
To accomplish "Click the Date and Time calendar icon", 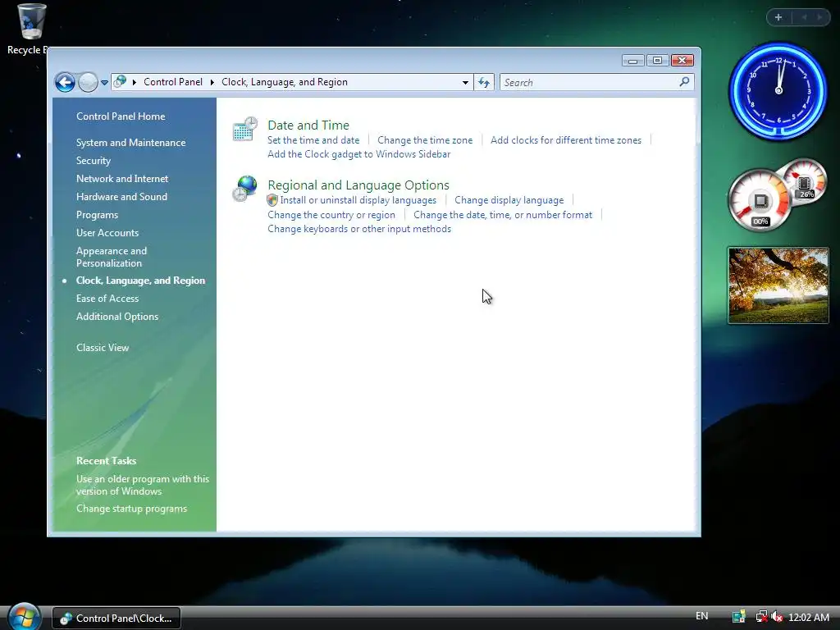I will tap(244, 130).
